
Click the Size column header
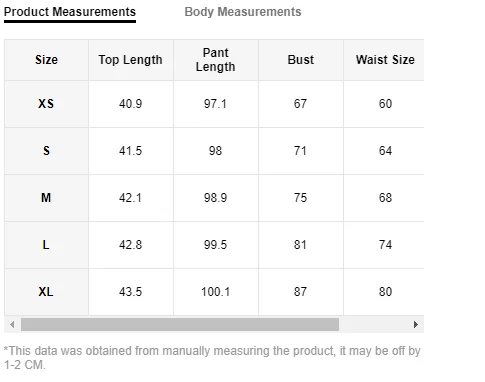[46, 60]
